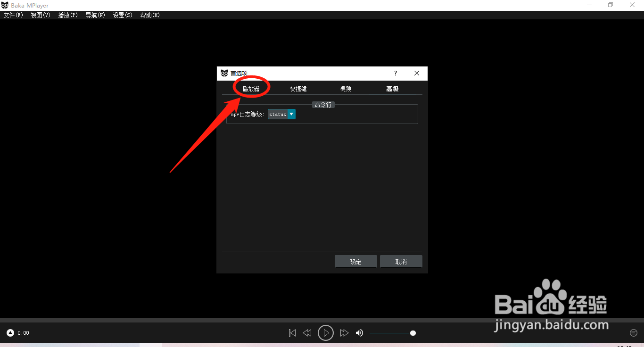644x347 pixels.
Task: Expand the mpv日志等级 status dropdown
Action: [x=281, y=114]
